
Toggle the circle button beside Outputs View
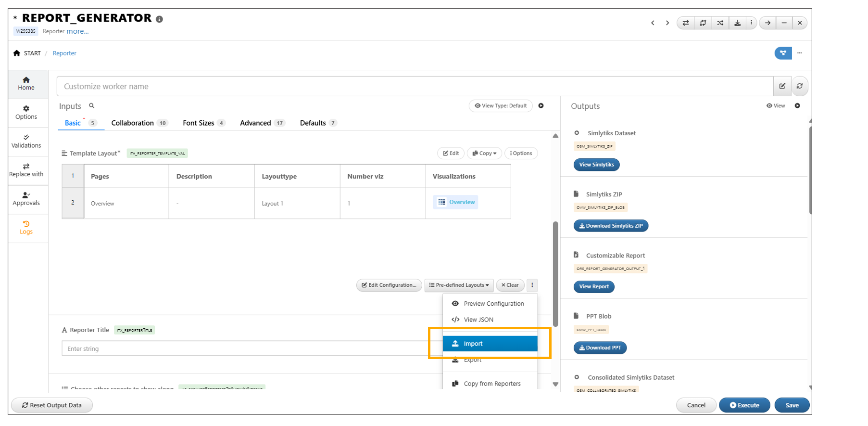coord(797,106)
